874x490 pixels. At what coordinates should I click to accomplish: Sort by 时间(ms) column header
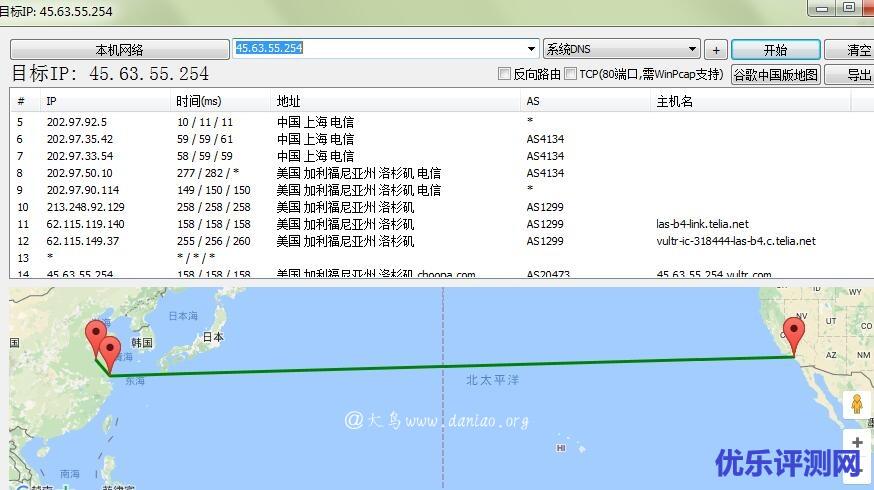(220, 101)
